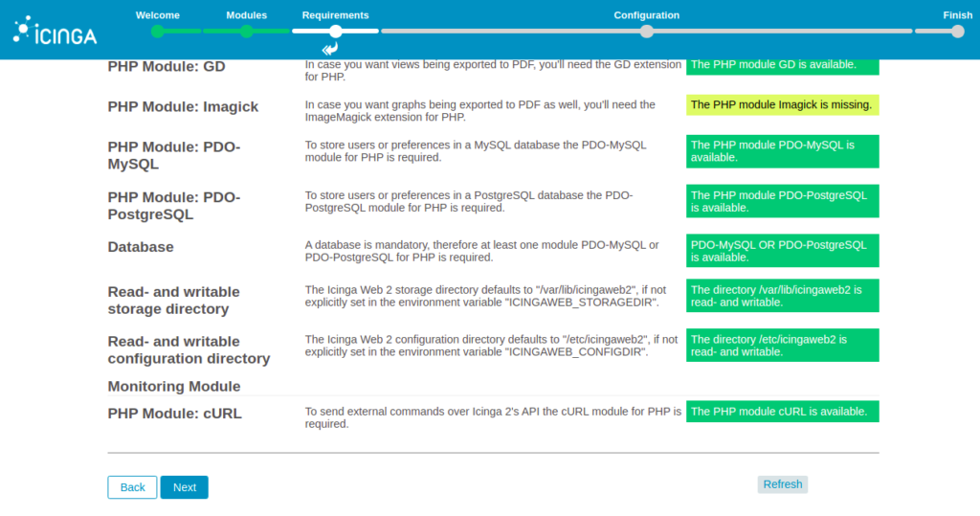The width and height of the screenshot is (980, 516).
Task: Click the 'PHP Module: cURL' heading
Action: coord(174,415)
